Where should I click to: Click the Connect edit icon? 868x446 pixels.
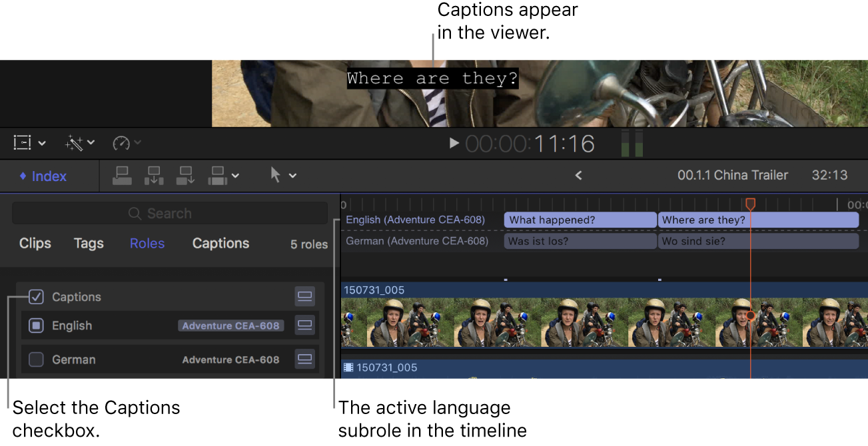coord(122,175)
